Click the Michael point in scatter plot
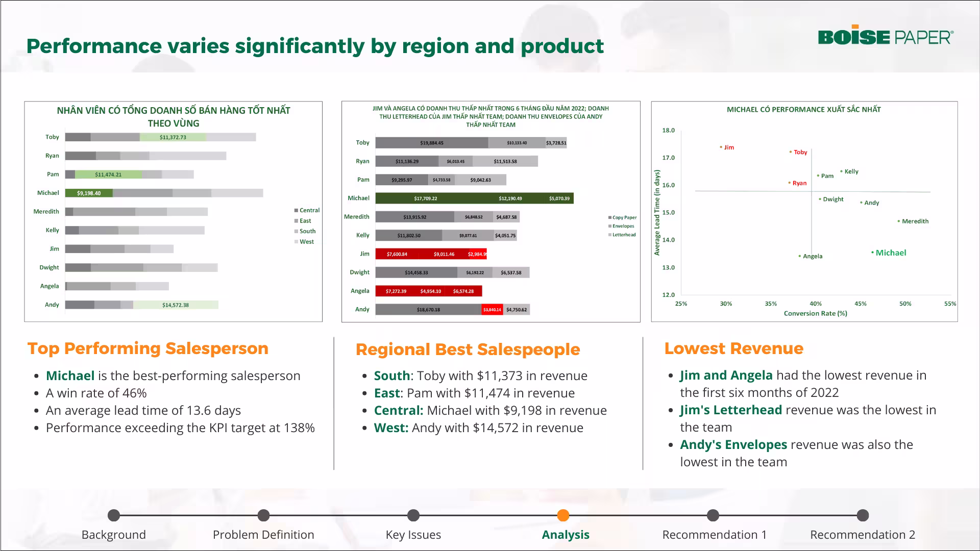This screenshot has height=551, width=980. pyautogui.click(x=873, y=252)
